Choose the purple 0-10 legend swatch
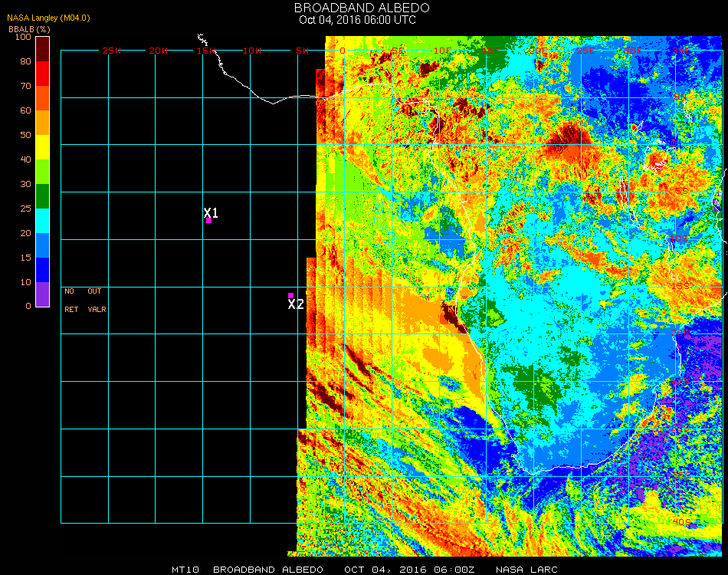Image resolution: width=728 pixels, height=575 pixels. point(42,294)
